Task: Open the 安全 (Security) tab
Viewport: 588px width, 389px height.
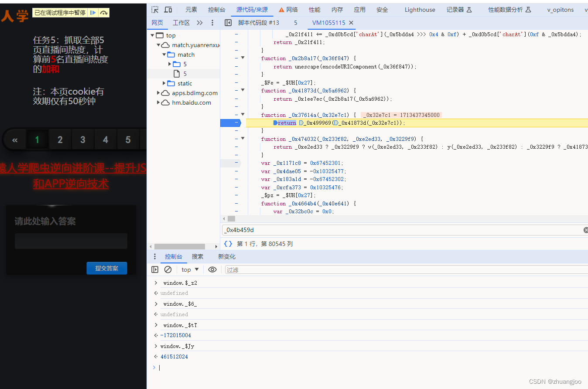Action: coord(382,10)
